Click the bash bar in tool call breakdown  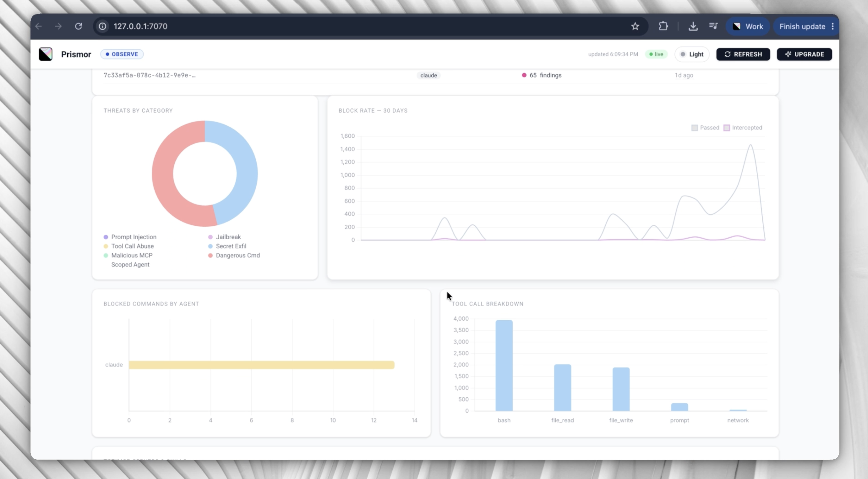504,366
